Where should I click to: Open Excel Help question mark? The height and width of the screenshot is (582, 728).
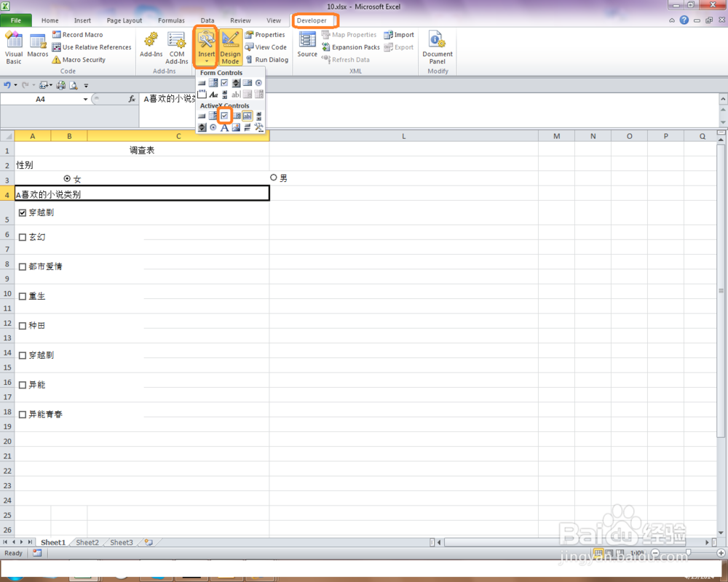click(684, 20)
